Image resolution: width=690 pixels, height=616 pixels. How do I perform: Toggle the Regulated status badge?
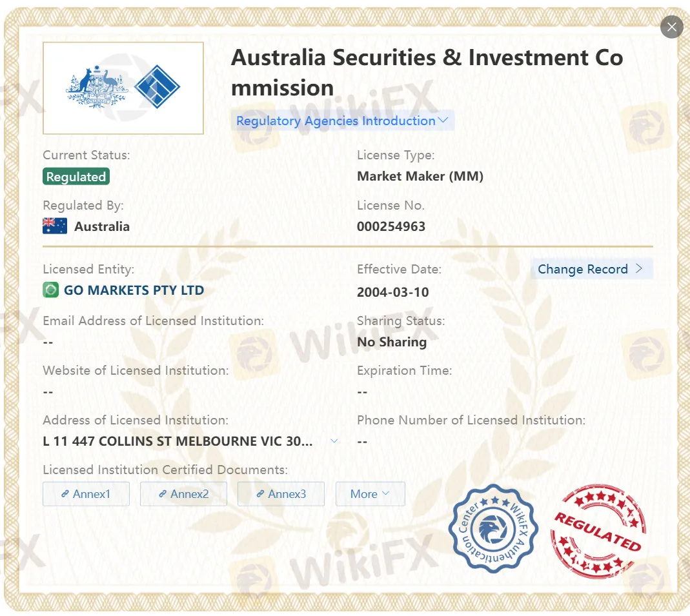point(76,176)
